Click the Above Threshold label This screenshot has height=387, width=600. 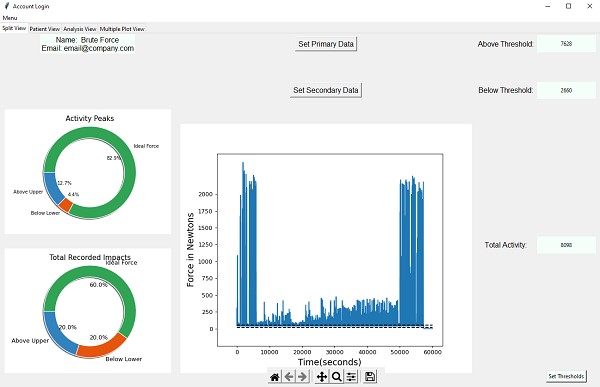(x=505, y=44)
